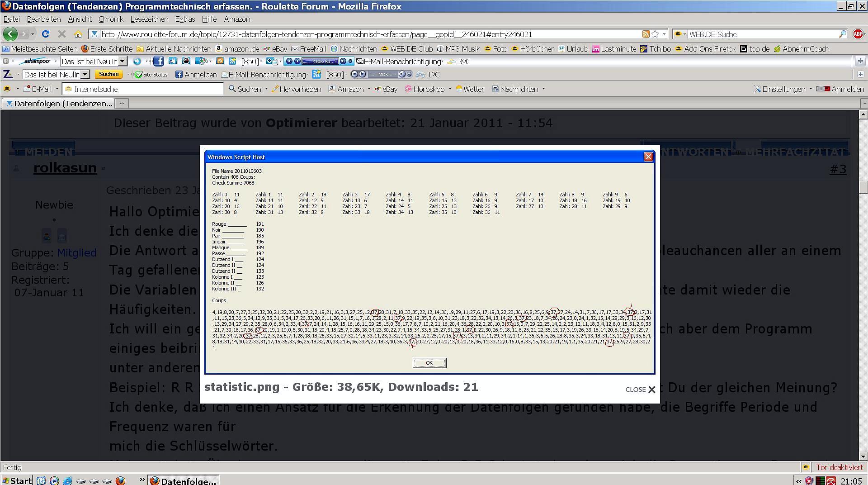Open the Adblock Plus ABP icon
The width and height of the screenshot is (868, 485).
858,34
